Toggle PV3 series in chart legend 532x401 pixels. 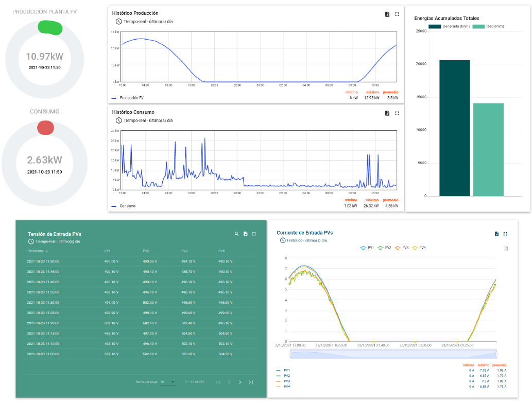coord(401,248)
